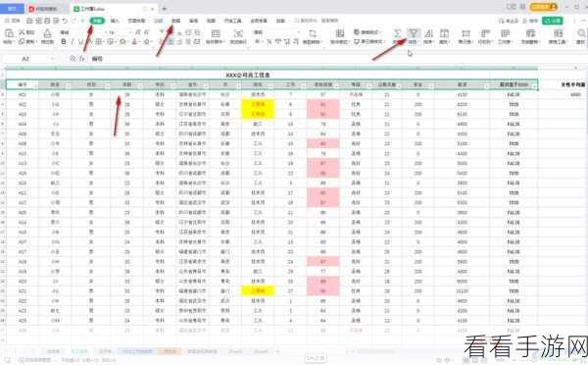588x365 pixels.
Task: Click the Freeze Panes icon
Action: coord(530,33)
